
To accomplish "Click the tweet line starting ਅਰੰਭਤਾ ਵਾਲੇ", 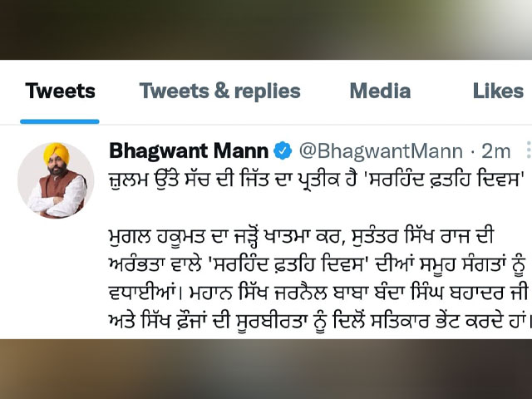I will pos(318,265).
